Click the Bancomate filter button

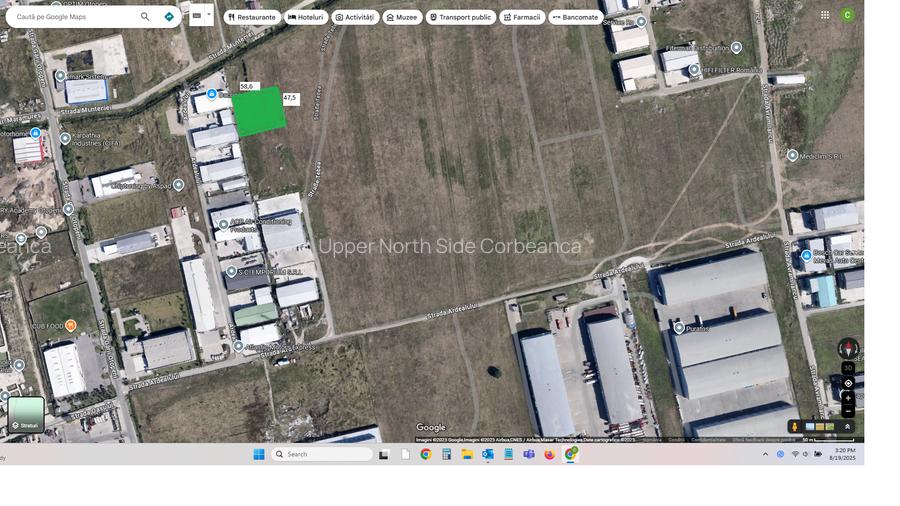pos(575,17)
